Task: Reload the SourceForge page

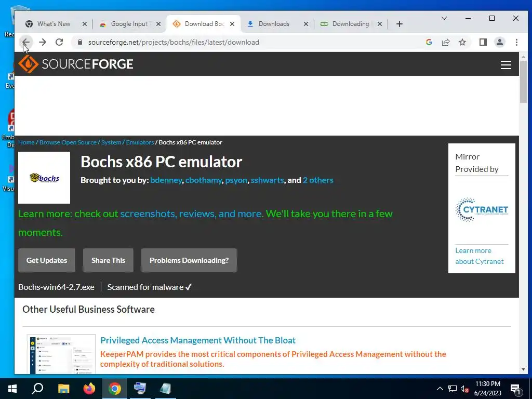Action: (x=59, y=42)
